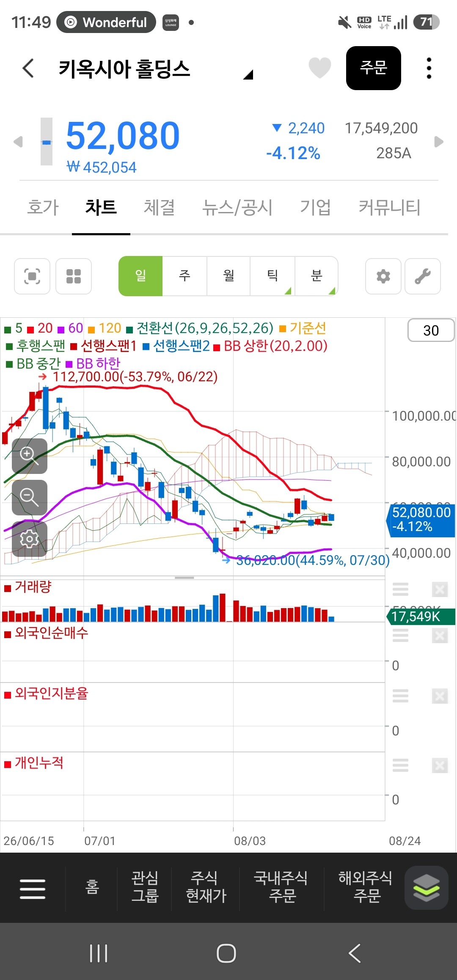Screen dimensions: 457x980
Task: Tap the 52,080.00 current price tag
Action: [421, 520]
